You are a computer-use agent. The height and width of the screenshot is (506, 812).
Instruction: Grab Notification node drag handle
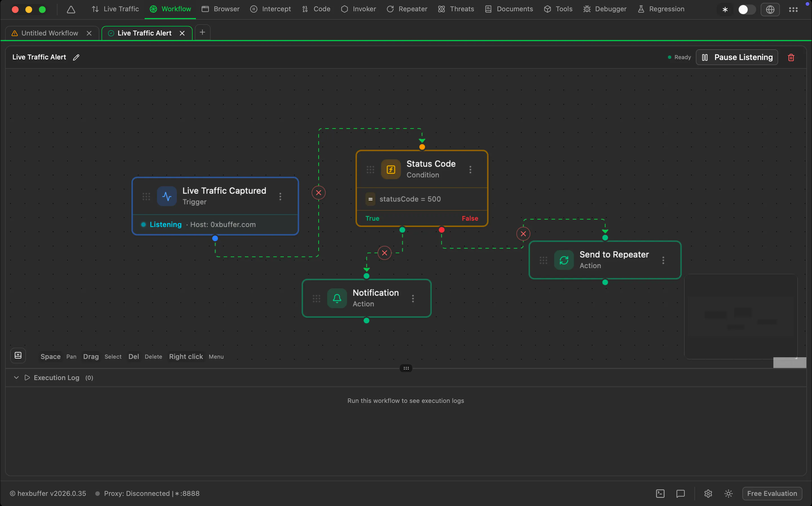click(x=316, y=299)
